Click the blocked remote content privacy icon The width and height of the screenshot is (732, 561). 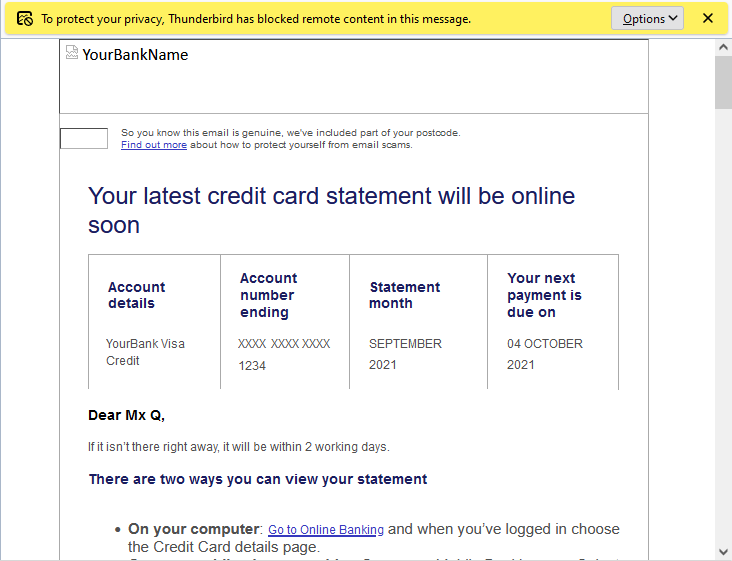pyautogui.click(x=25, y=19)
